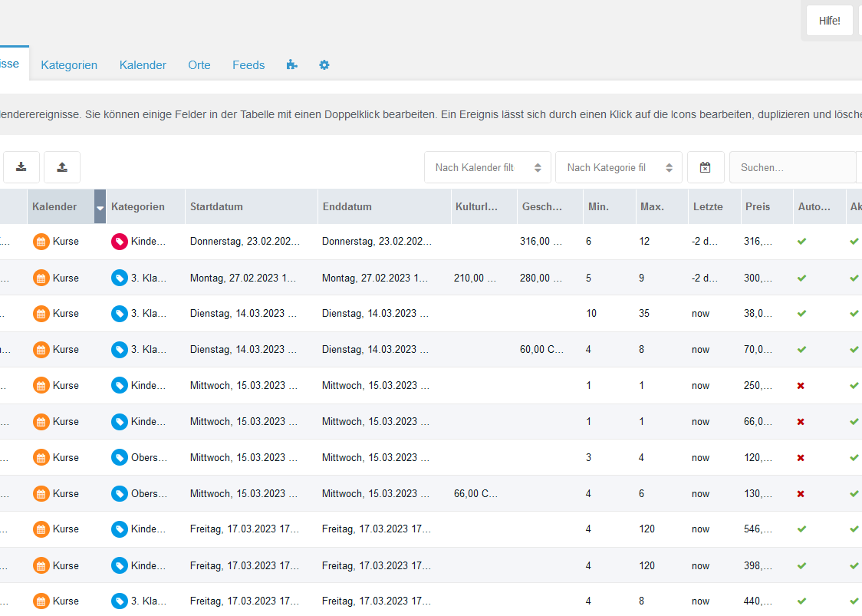862x616 pixels.
Task: Toggle red Auto cross in 250 price row
Action: tap(801, 386)
